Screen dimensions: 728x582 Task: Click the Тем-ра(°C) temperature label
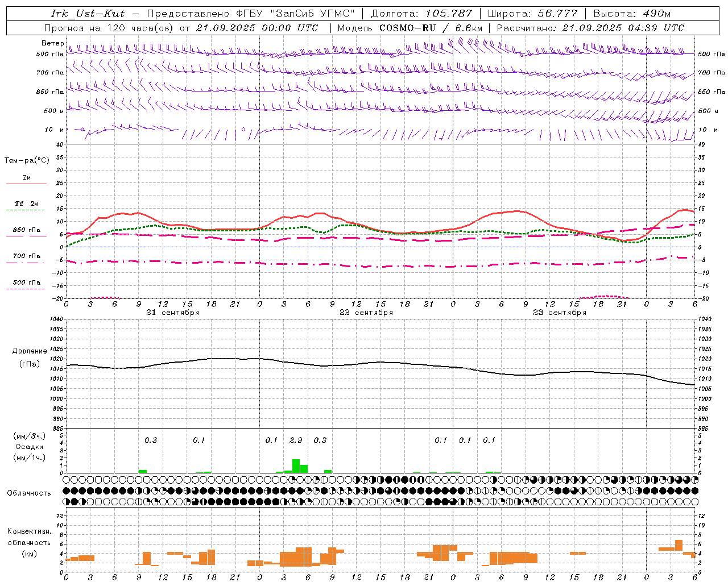[x=27, y=160]
